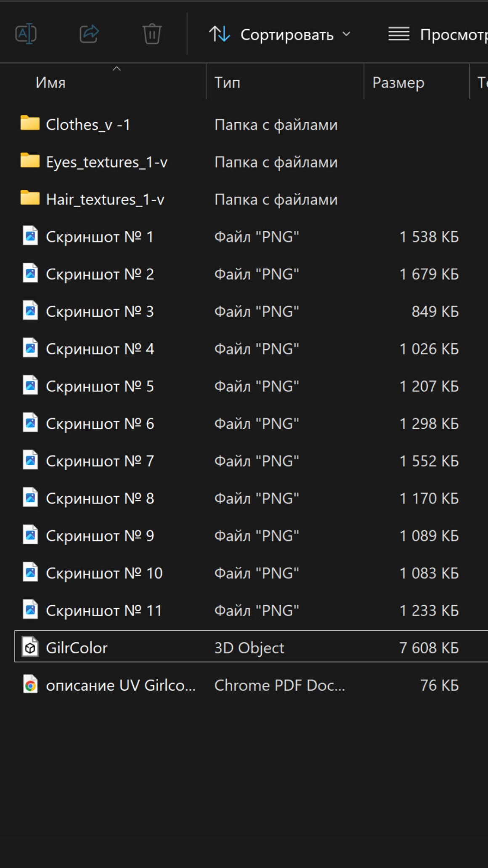Image resolution: width=488 pixels, height=868 pixels.
Task: Select the Clothes_v -1 folder icon
Action: 30,123
